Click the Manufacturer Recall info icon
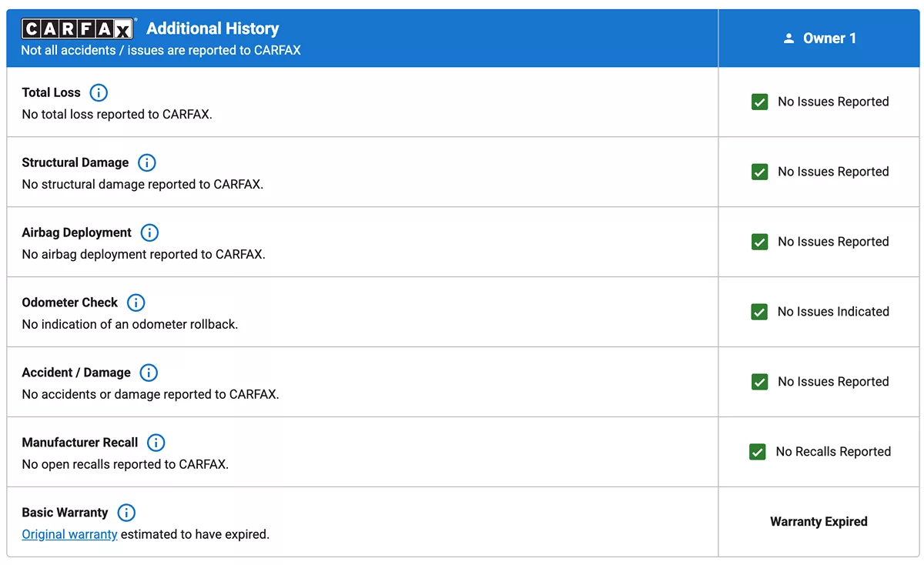 156,443
